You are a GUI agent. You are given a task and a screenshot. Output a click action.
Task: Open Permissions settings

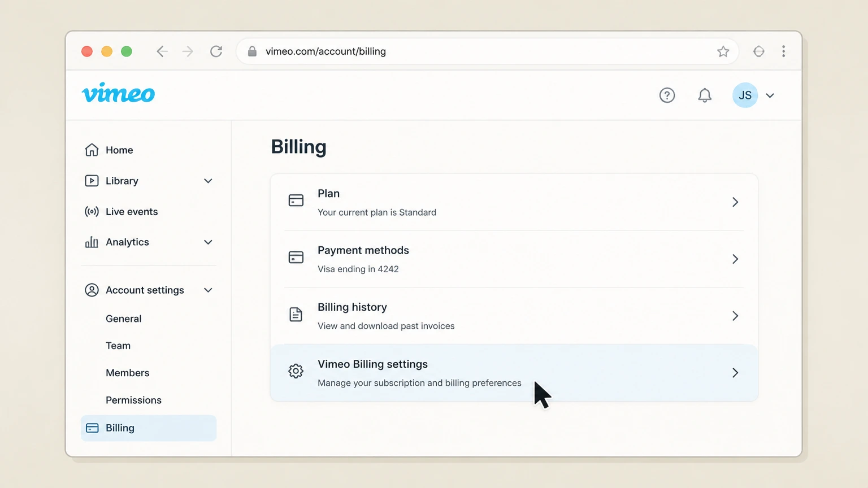(x=133, y=400)
